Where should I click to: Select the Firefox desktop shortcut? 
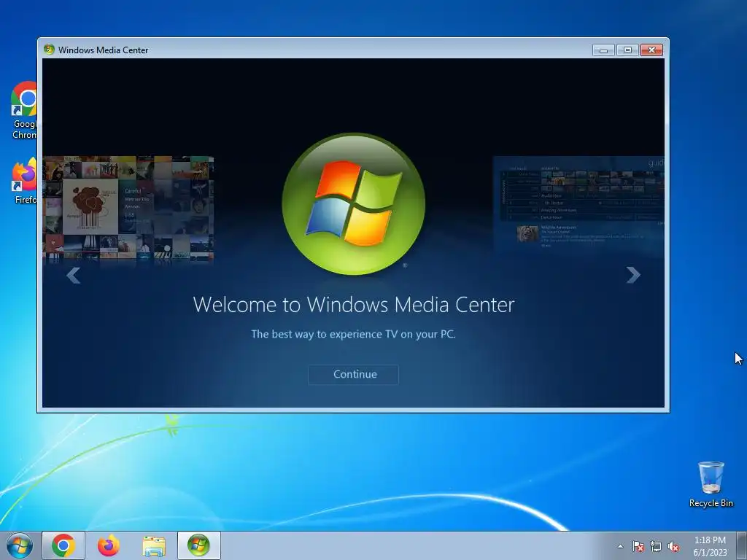tap(25, 181)
